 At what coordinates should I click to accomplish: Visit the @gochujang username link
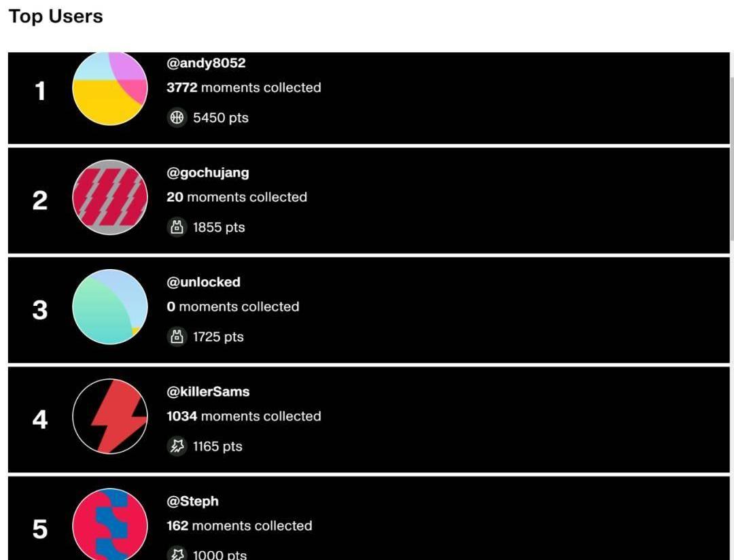(x=208, y=173)
